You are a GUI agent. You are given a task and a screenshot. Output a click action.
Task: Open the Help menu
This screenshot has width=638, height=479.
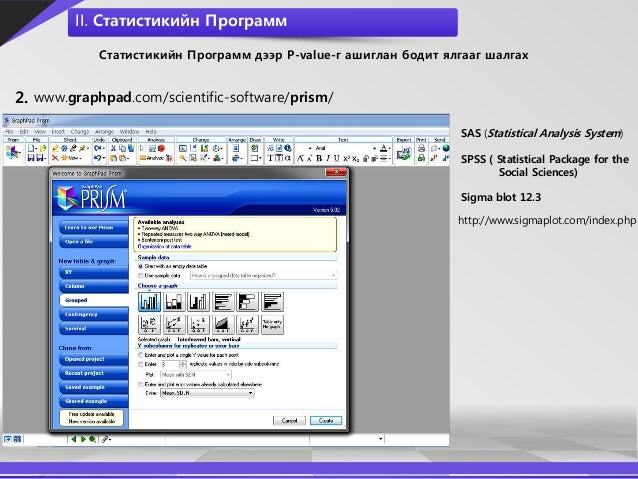tap(151, 132)
